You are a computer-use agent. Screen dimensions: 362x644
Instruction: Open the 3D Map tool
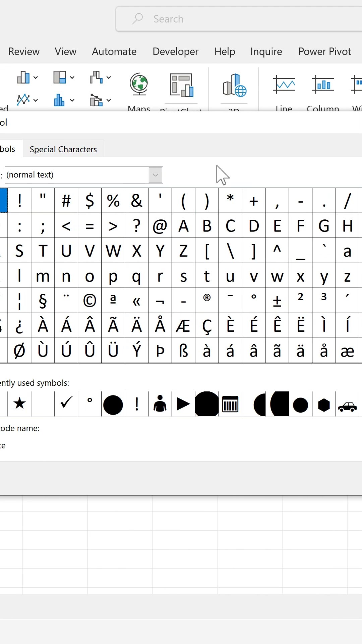point(234,85)
